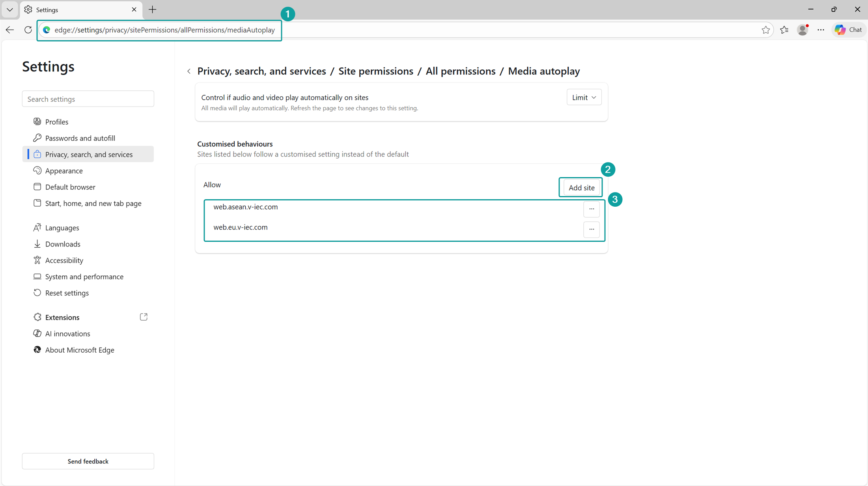The image size is (868, 486).
Task: Open Copilot Chat in toolbar
Action: tap(849, 30)
